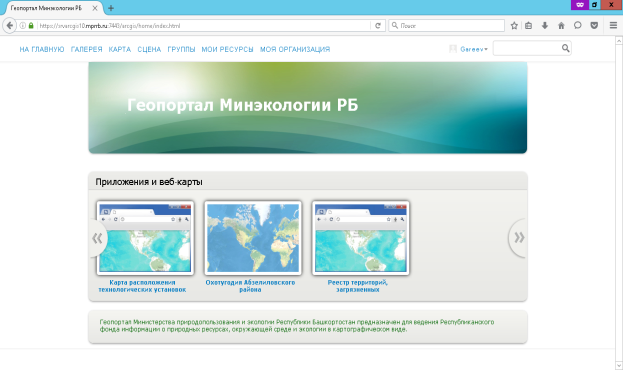Click the Охотугодия Абзелиловского района world map thumbnail
This screenshot has width=624, height=370.
tap(253, 238)
